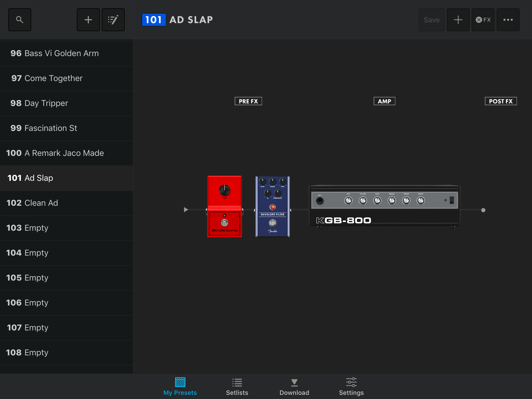Select empty preset slot 107

click(66, 328)
